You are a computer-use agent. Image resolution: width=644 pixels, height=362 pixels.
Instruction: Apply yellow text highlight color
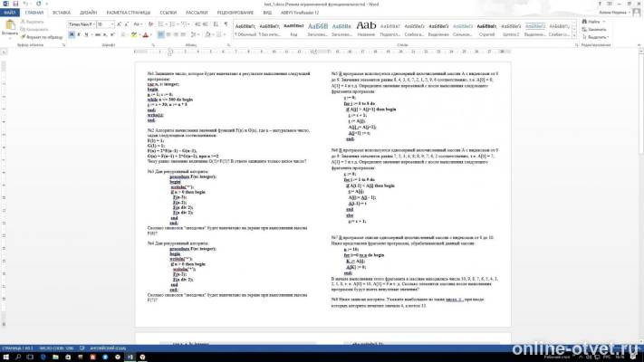[x=133, y=35]
